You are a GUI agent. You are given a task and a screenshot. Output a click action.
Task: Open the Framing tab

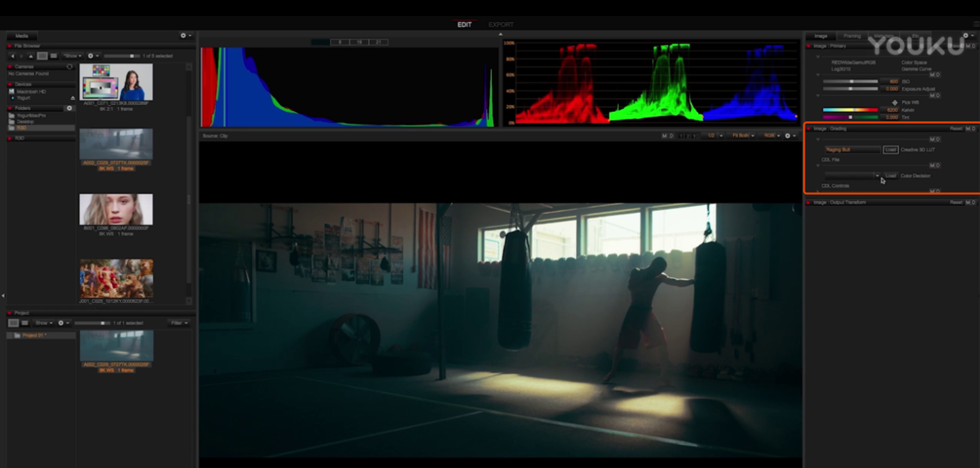tap(852, 36)
